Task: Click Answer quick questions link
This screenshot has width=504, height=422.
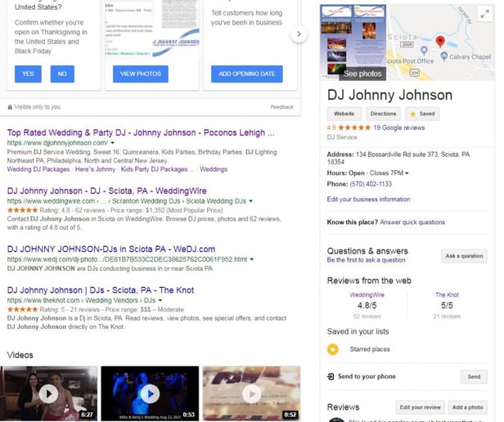Action: [x=412, y=222]
